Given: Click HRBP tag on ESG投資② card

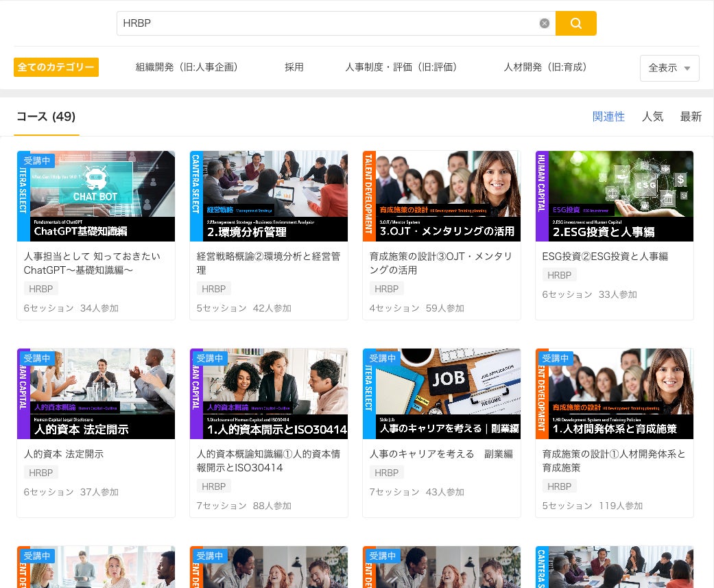Looking at the screenshot, I should click(x=559, y=275).
